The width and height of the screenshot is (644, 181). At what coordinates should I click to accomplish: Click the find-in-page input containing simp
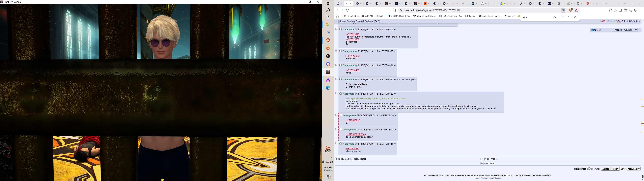[536, 17]
